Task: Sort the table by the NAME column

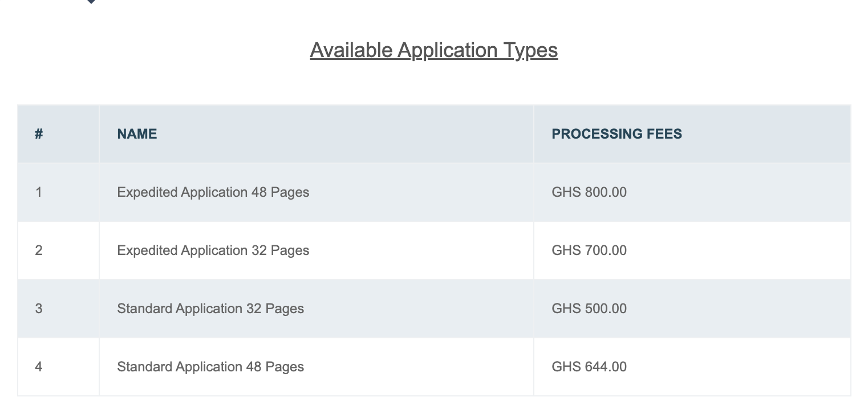Action: [x=137, y=133]
